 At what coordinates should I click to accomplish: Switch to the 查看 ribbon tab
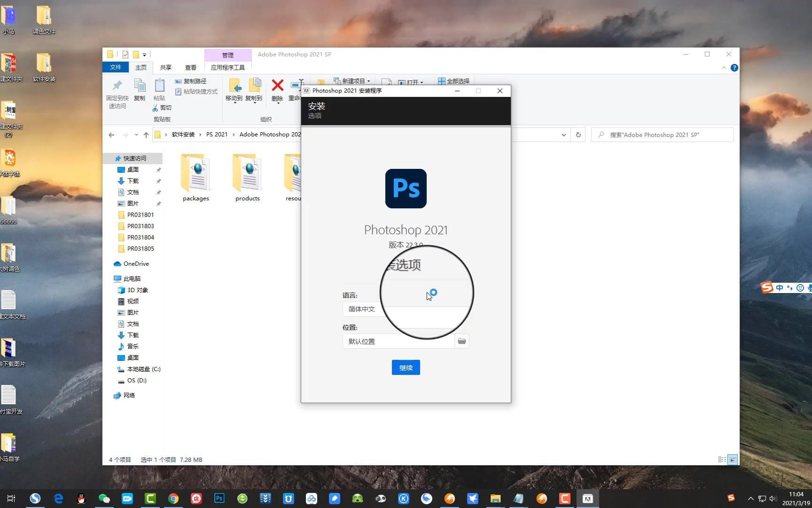(x=191, y=67)
